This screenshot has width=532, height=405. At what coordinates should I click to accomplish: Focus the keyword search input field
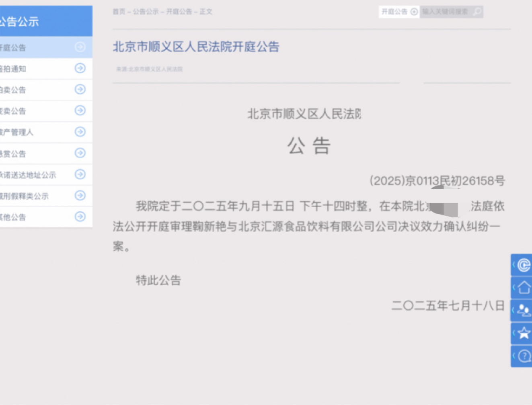pyautogui.click(x=446, y=12)
